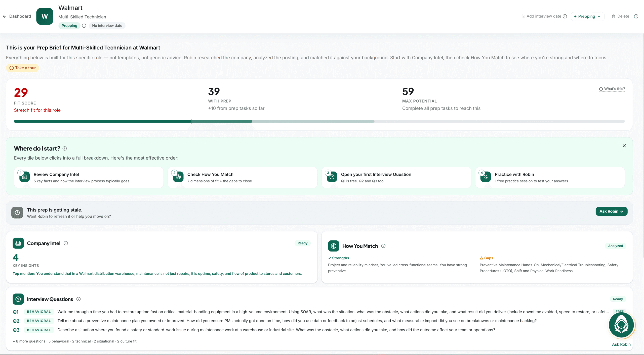Open What's this? help link
The height and width of the screenshot is (355, 644).
pyautogui.click(x=612, y=89)
